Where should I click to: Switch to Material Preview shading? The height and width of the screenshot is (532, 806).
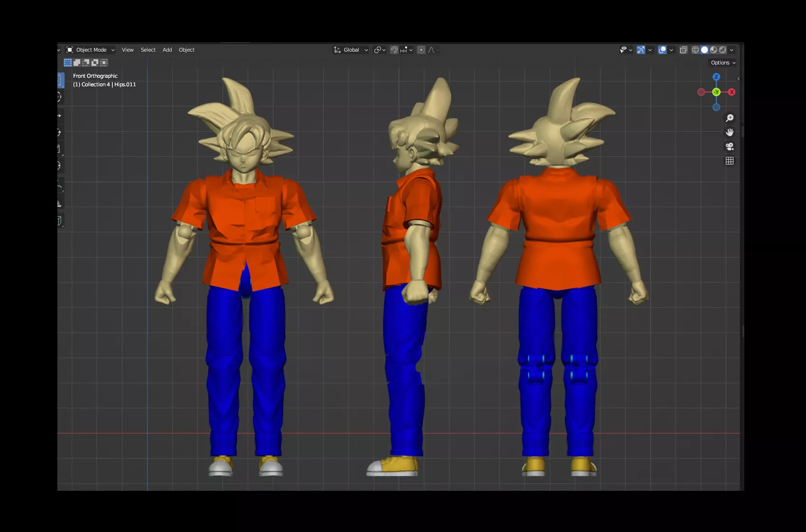click(713, 50)
